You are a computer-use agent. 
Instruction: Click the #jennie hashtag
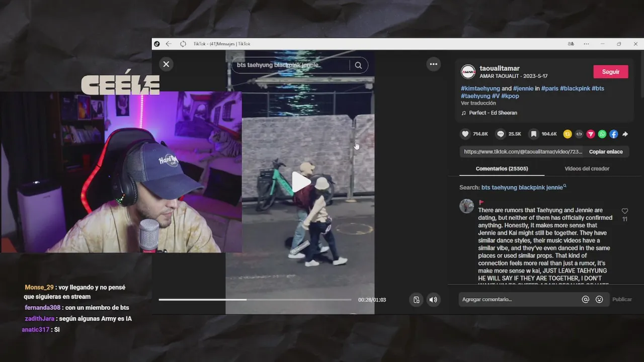point(523,88)
